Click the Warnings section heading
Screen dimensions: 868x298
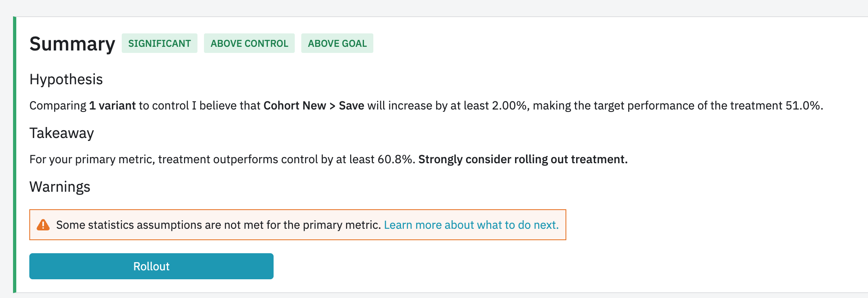tap(60, 187)
